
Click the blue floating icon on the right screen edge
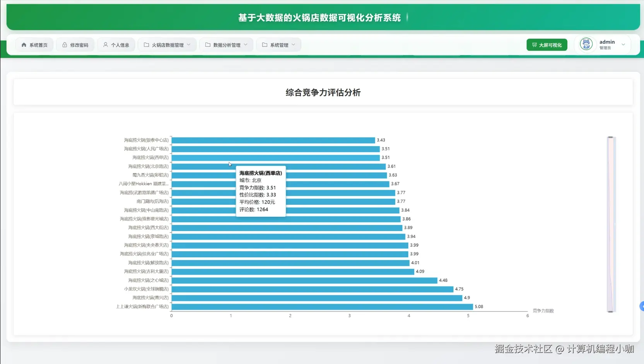pos(642,306)
